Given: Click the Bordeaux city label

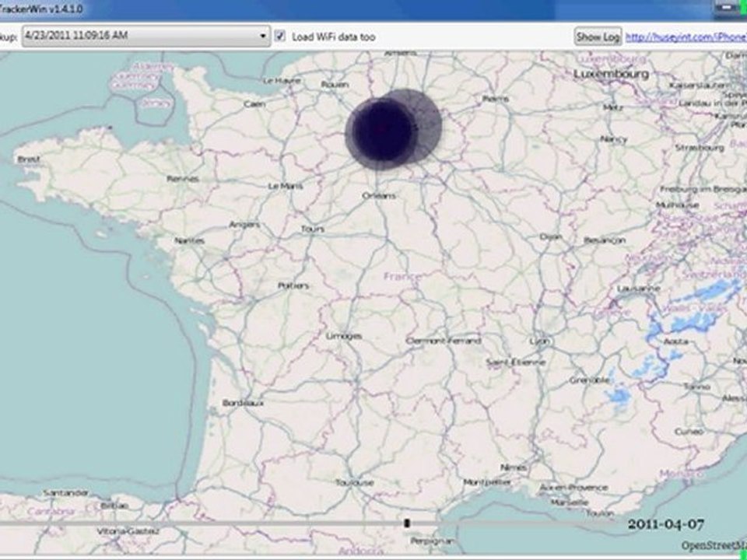Looking at the screenshot, I should 243,403.
